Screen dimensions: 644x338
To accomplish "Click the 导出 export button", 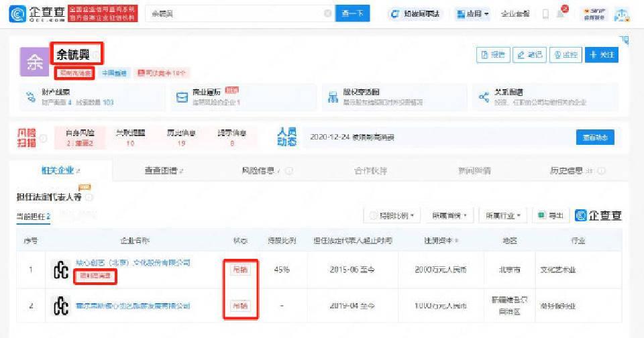I will point(551,216).
